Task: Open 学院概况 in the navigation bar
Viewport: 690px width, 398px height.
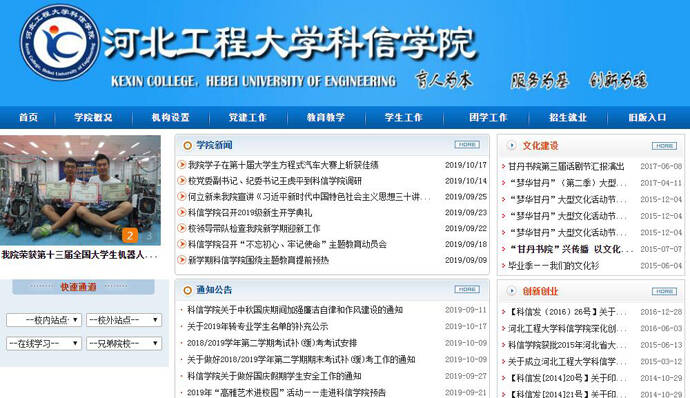Action: coord(93,118)
